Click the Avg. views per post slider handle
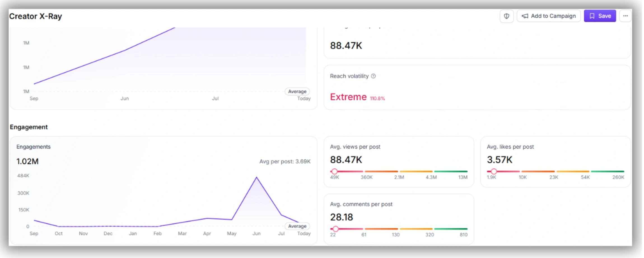644x258 pixels. (334, 171)
